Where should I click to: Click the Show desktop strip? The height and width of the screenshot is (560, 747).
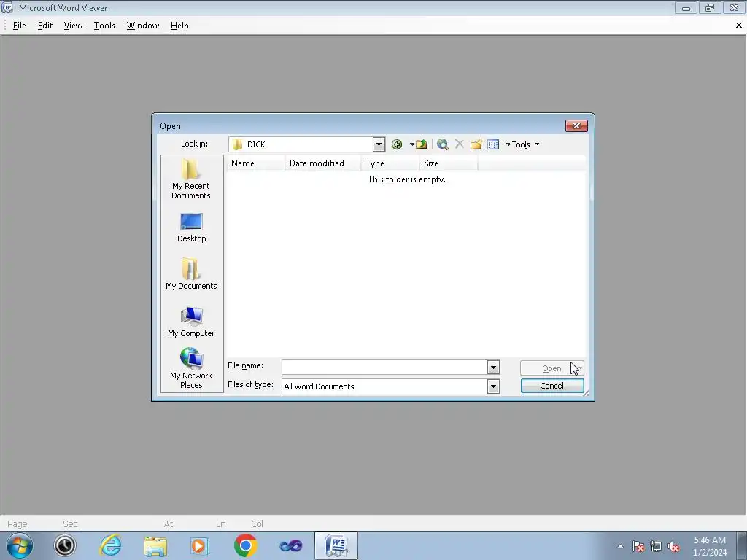pos(742,545)
